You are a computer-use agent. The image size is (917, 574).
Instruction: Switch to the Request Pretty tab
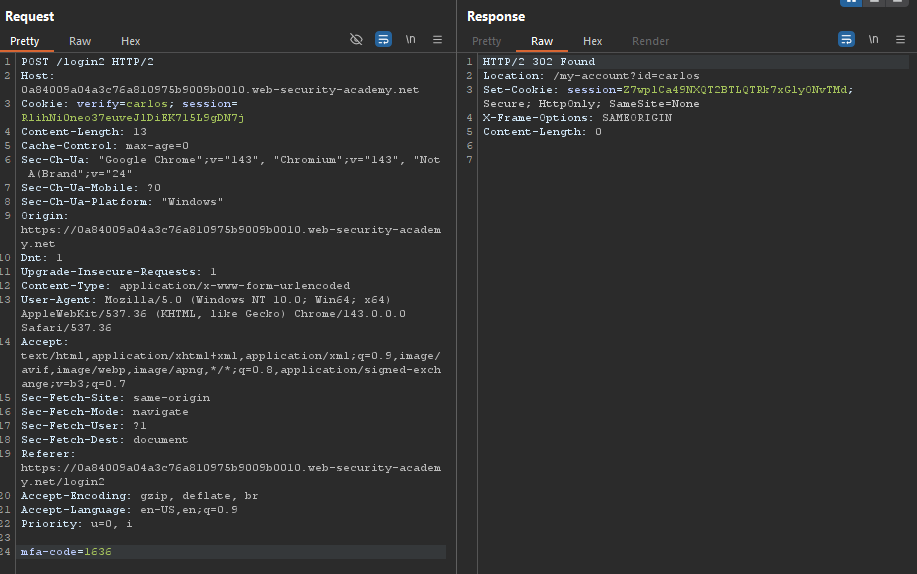click(x=25, y=41)
